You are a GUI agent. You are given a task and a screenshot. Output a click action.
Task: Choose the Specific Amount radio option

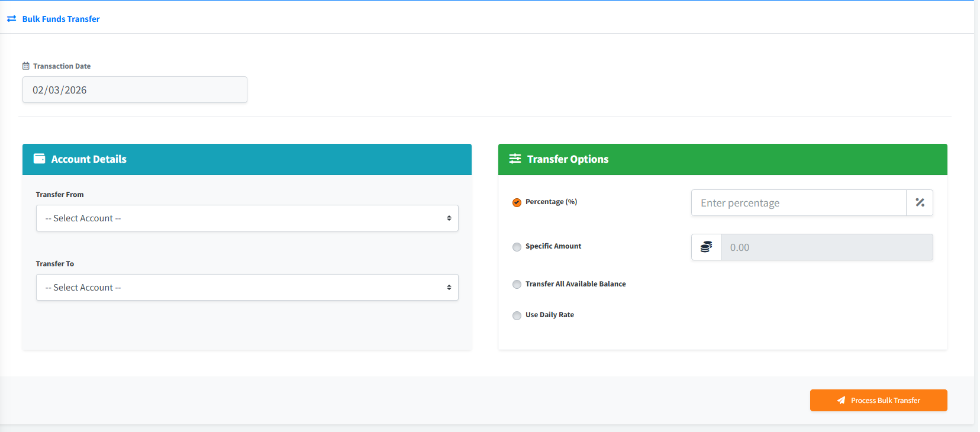pyautogui.click(x=517, y=247)
